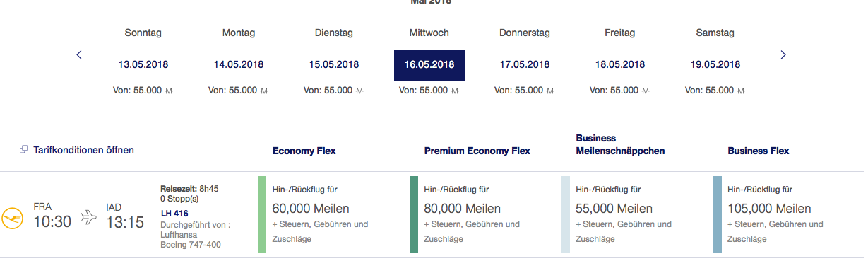
Task: Open Tarifkonditionen öffnen link
Action: click(x=83, y=150)
